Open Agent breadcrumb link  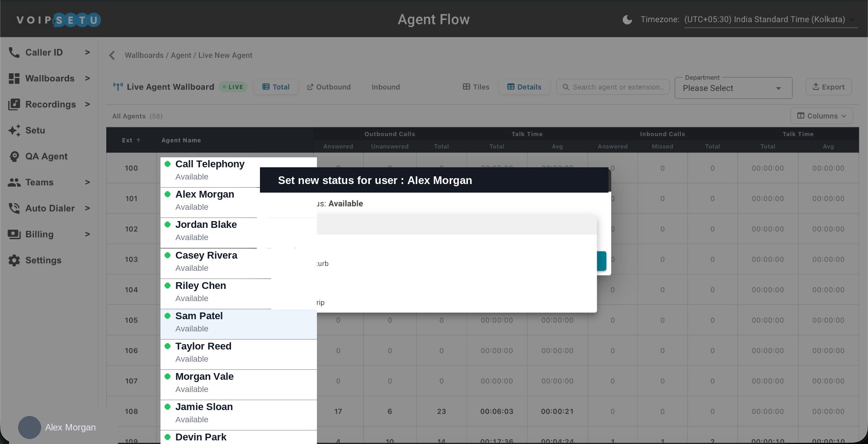click(181, 55)
